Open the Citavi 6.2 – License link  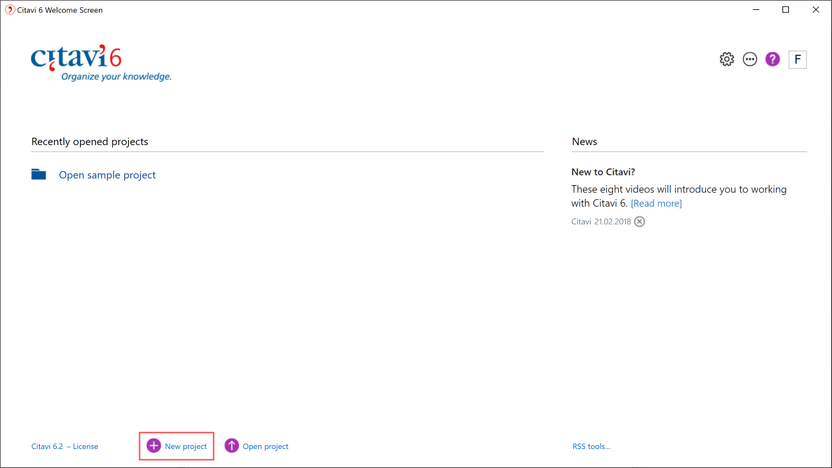tap(65, 446)
